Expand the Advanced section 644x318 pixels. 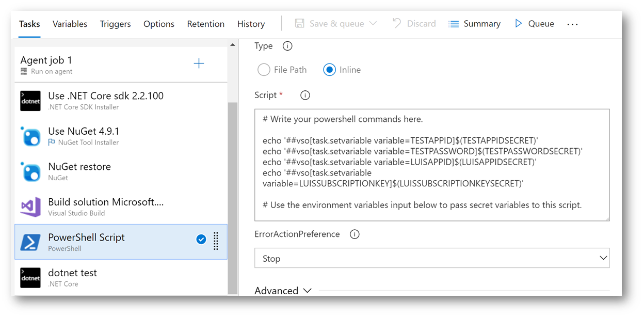(283, 291)
